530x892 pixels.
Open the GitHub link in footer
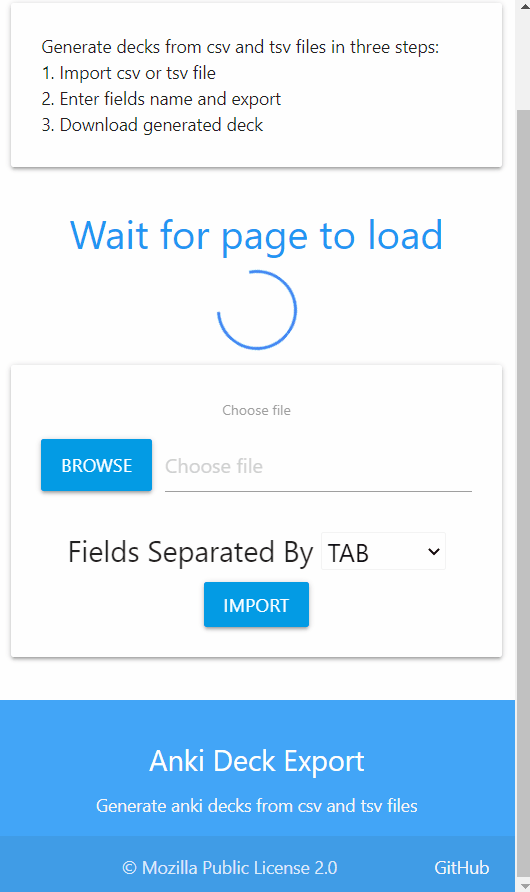tap(461, 868)
